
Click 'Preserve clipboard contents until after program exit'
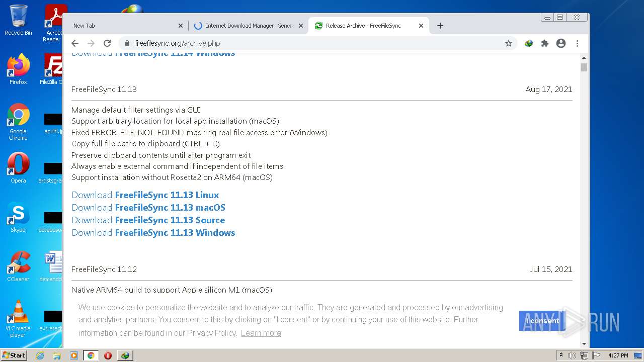click(x=161, y=155)
